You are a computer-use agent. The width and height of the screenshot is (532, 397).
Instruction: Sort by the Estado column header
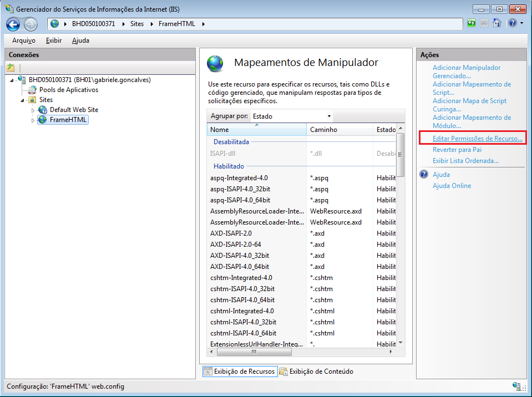(x=384, y=130)
